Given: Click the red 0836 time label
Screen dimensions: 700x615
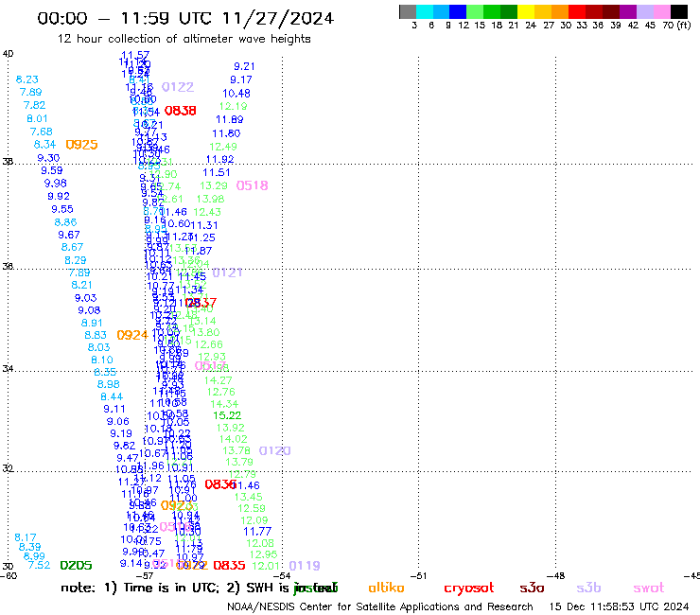Looking at the screenshot, I should coord(220,484).
